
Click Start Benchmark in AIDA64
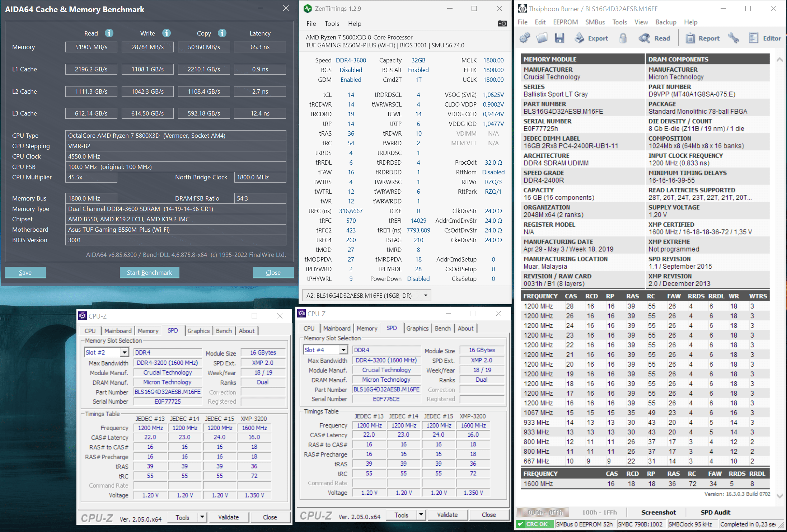coord(150,273)
